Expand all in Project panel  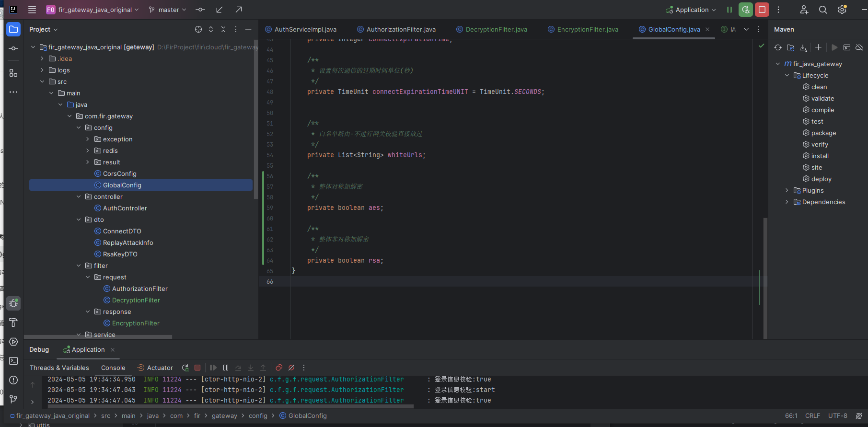pyautogui.click(x=211, y=29)
